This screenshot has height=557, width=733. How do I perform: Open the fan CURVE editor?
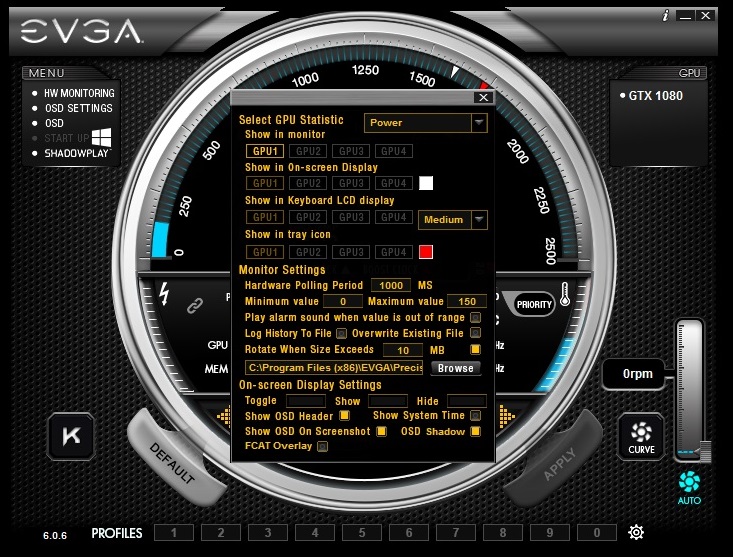pyautogui.click(x=641, y=436)
